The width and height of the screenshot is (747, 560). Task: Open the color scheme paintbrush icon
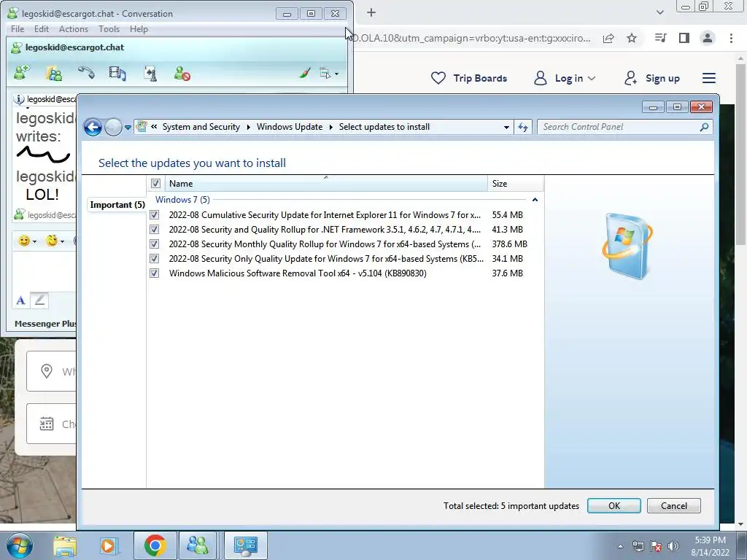305,74
